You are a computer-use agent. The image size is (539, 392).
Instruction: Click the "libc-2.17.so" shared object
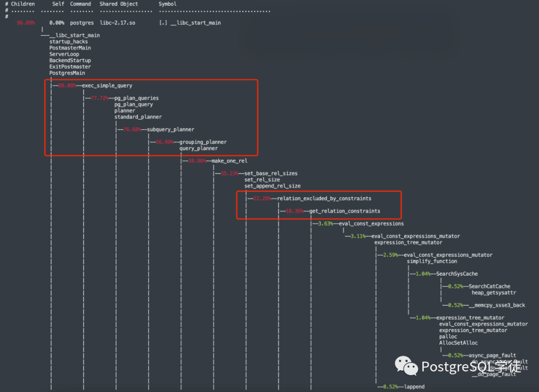(x=118, y=22)
